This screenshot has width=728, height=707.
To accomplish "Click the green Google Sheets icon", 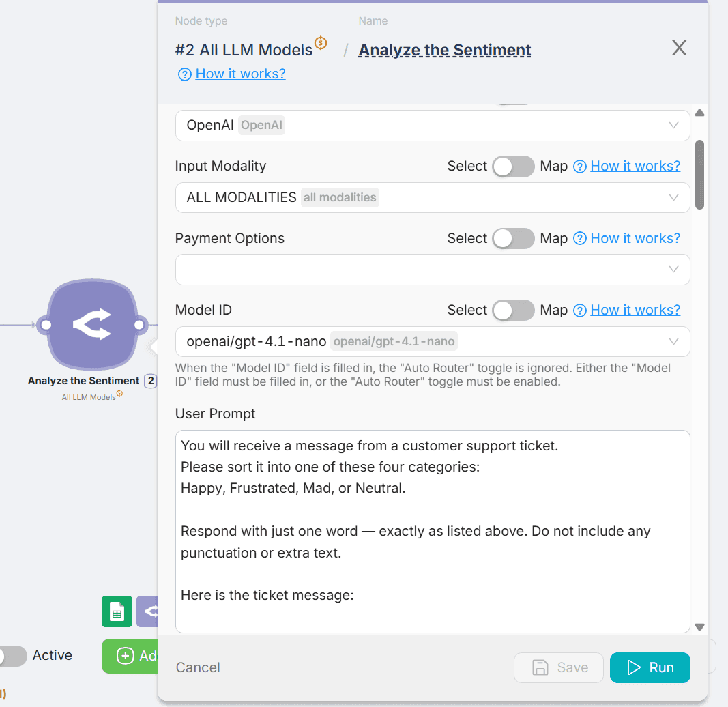I will (x=117, y=611).
